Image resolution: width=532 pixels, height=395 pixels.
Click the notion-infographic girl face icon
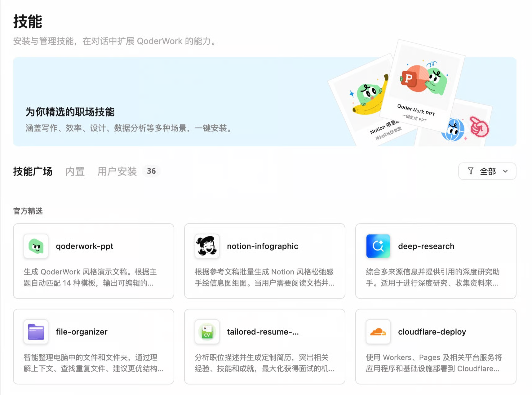(x=207, y=246)
